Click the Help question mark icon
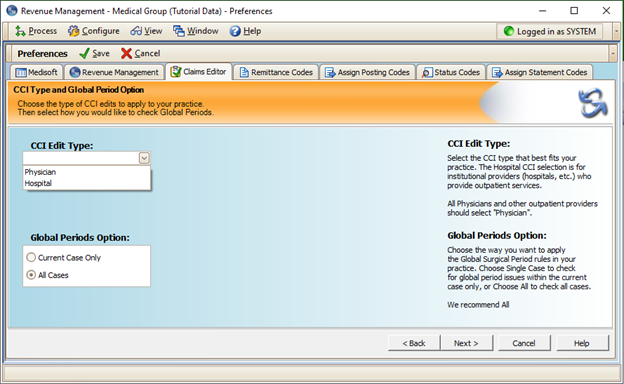 click(235, 31)
